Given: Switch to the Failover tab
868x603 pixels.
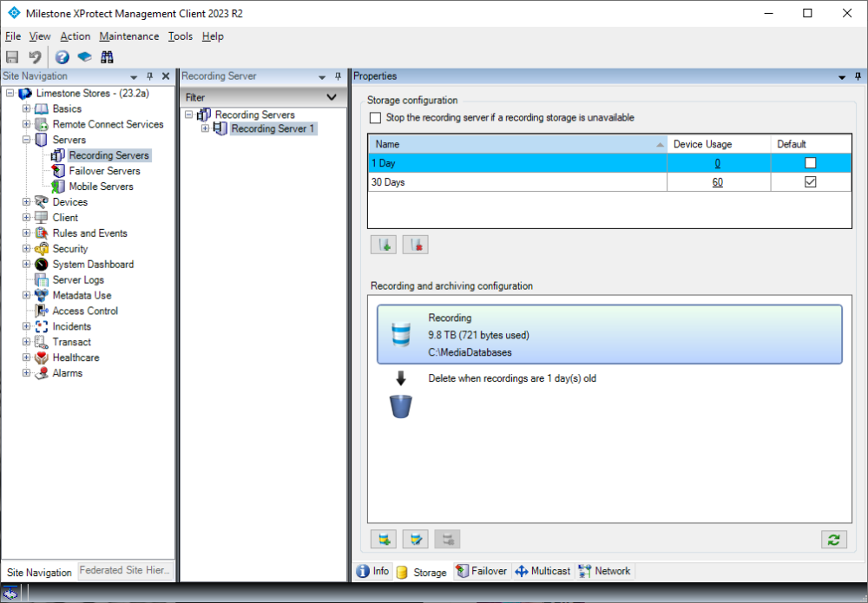Looking at the screenshot, I should [x=484, y=571].
